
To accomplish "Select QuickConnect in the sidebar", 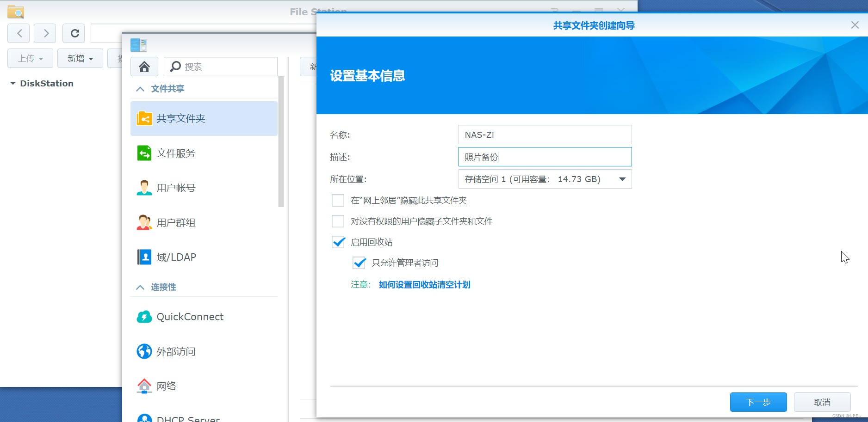I will 204,317.
